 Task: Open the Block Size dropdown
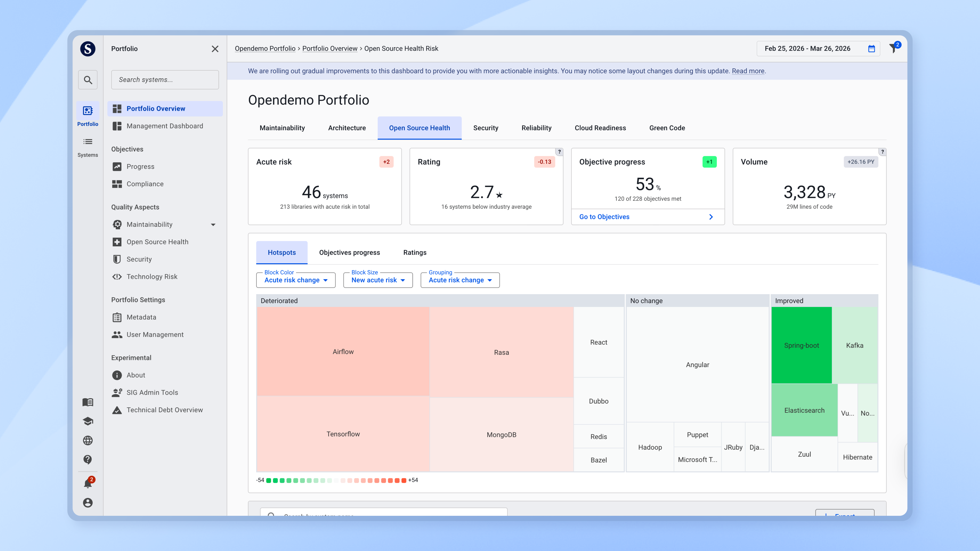(378, 280)
